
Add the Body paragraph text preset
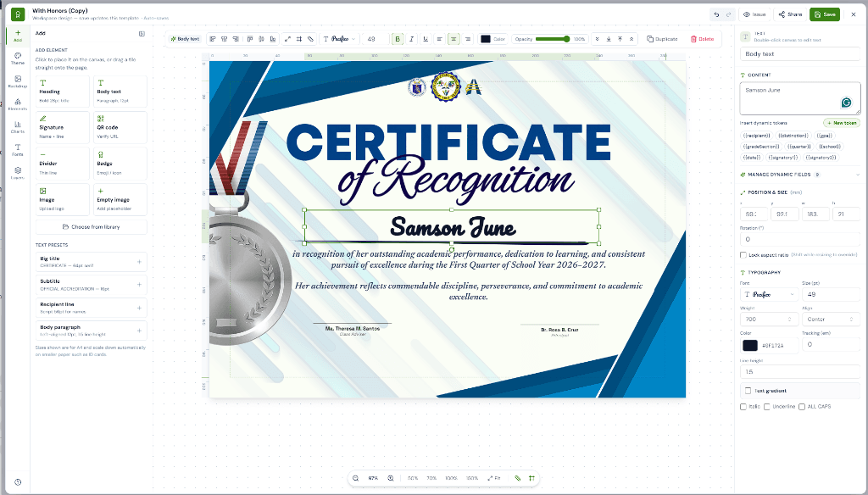click(92, 331)
